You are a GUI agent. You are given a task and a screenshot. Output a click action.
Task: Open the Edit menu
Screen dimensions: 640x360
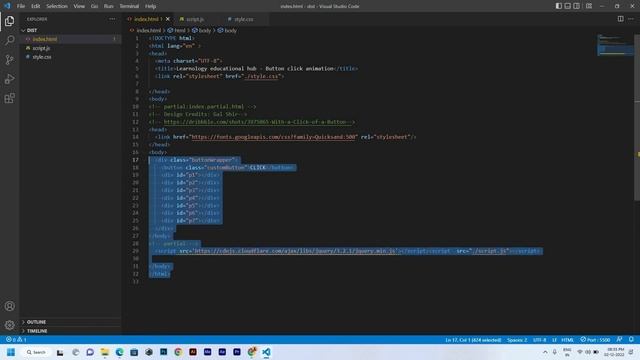point(36,6)
